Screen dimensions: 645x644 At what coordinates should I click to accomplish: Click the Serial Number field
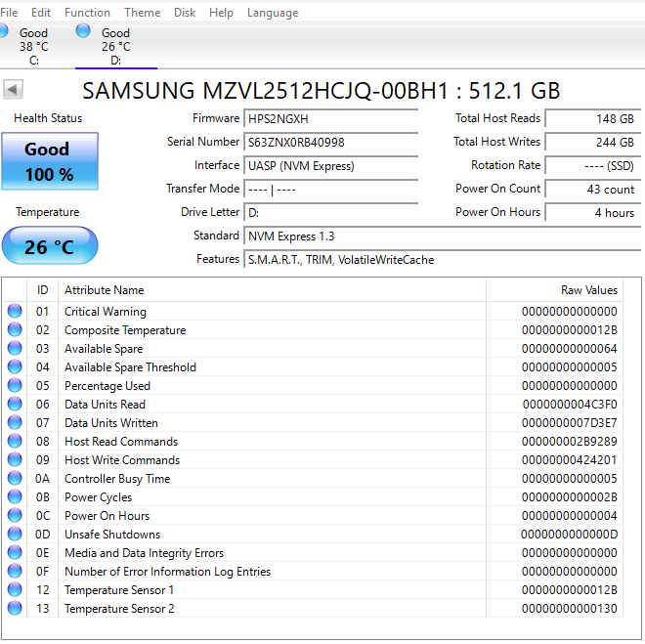(330, 143)
